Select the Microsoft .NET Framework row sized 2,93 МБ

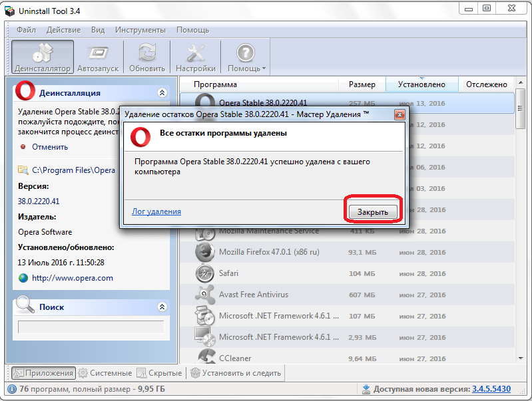(347, 337)
